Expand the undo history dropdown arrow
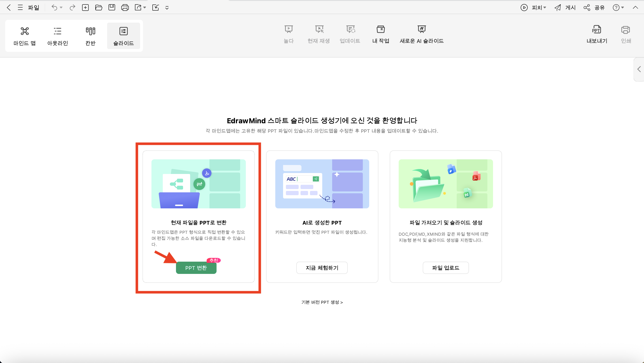 click(61, 8)
